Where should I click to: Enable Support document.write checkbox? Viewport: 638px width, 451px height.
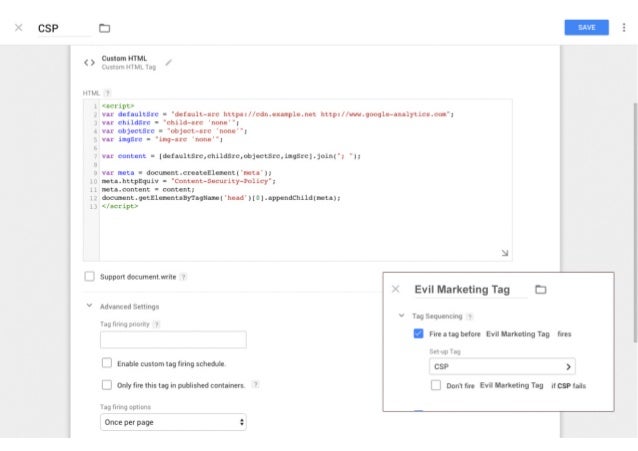[90, 276]
